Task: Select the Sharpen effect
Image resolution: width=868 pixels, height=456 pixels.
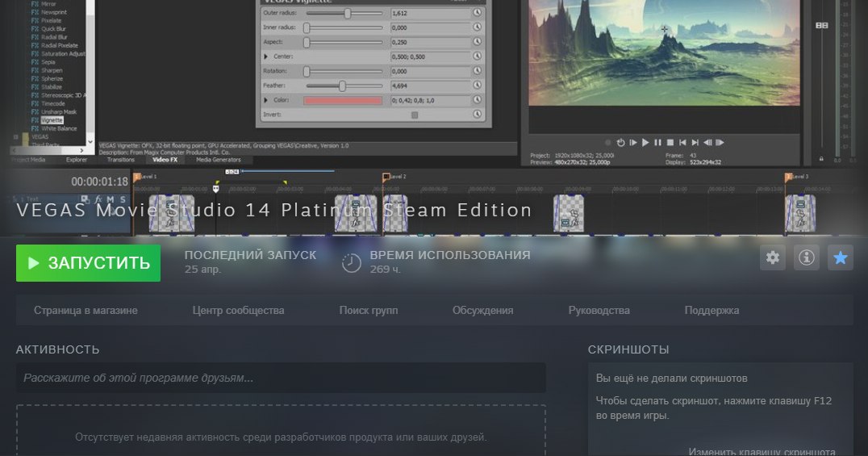Action: (x=52, y=70)
